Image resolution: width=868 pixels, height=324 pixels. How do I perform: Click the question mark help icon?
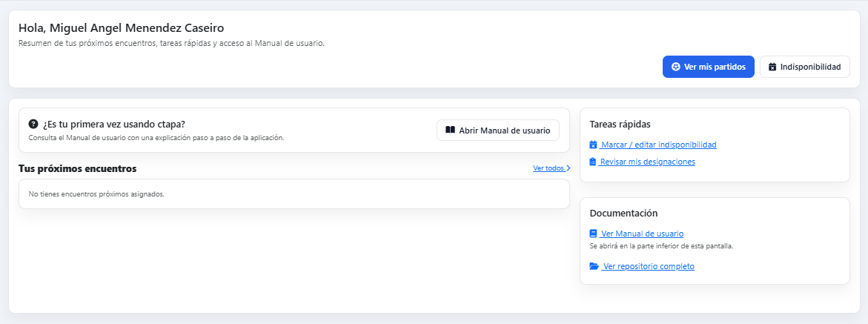pyautogui.click(x=33, y=124)
